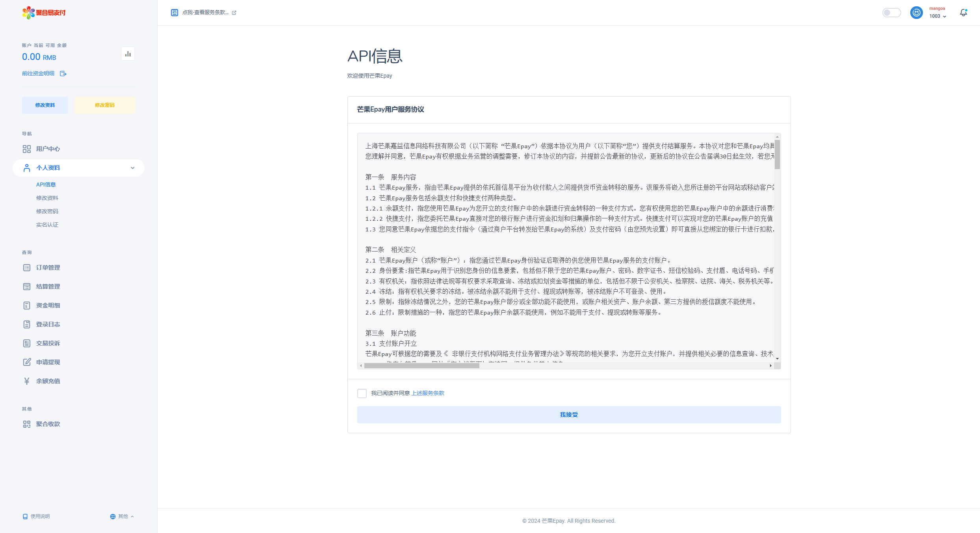
Task: Click the 资金明细 document icon
Action: pyautogui.click(x=27, y=306)
